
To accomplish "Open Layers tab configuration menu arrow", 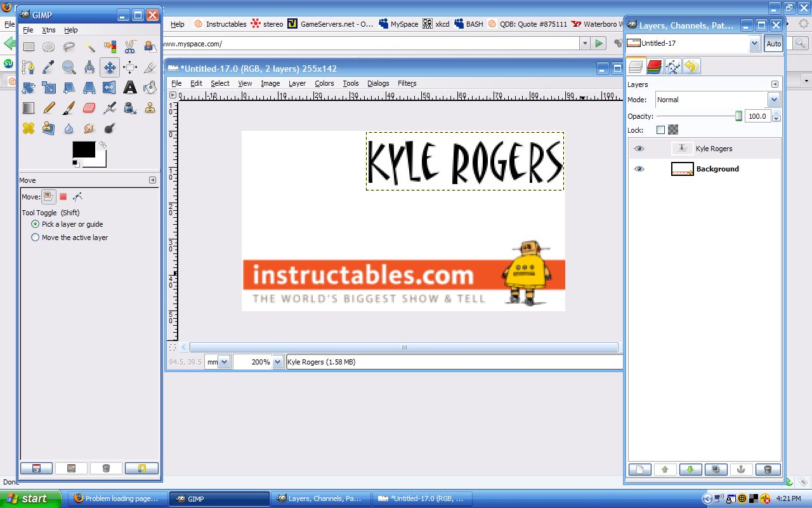I will (775, 84).
